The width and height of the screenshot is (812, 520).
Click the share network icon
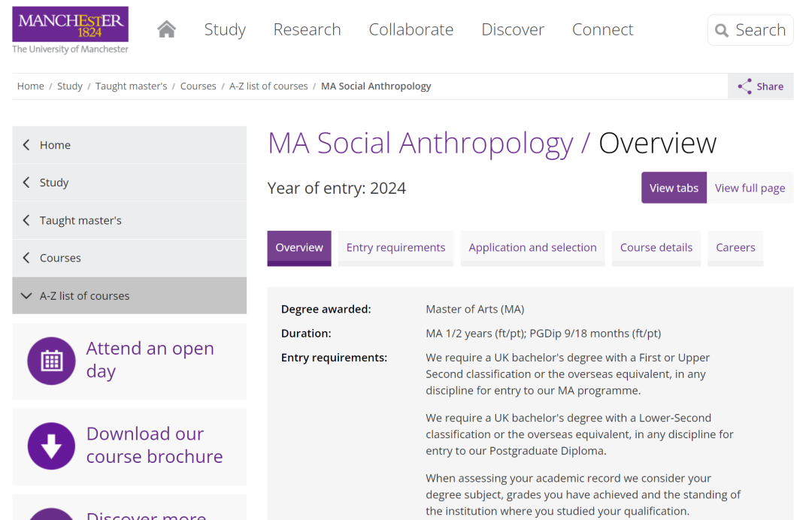(x=744, y=86)
